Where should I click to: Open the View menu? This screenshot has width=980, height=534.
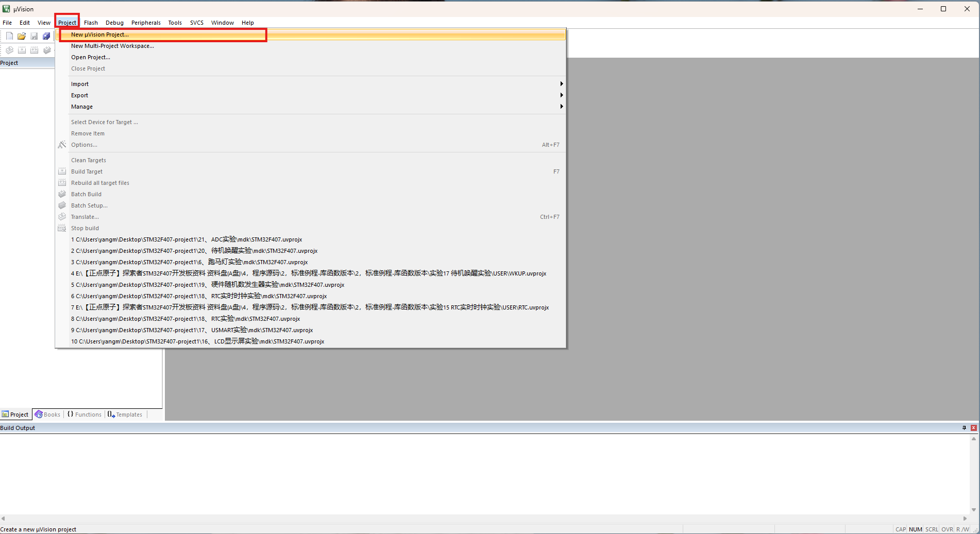(x=44, y=23)
